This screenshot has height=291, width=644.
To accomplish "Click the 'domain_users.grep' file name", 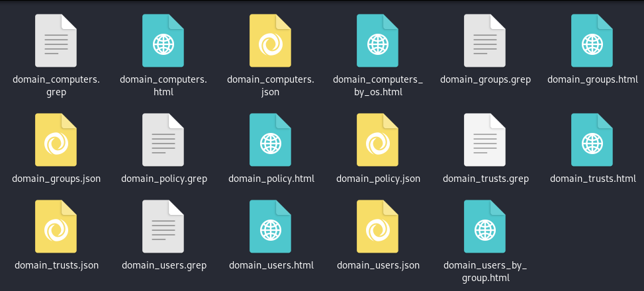I will pos(164,266).
